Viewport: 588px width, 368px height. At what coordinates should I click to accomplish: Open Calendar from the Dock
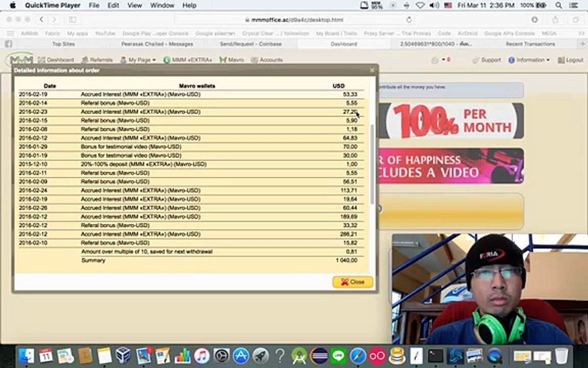(x=46, y=356)
